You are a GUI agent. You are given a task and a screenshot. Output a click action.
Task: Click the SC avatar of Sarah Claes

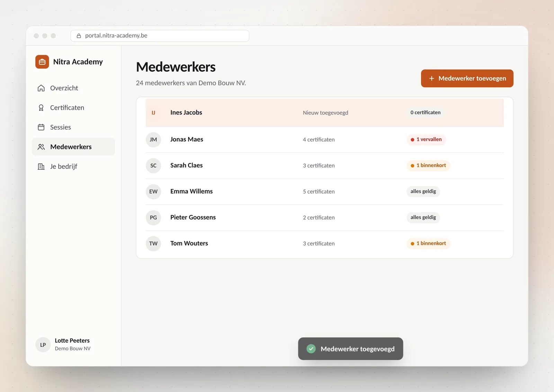[153, 166]
